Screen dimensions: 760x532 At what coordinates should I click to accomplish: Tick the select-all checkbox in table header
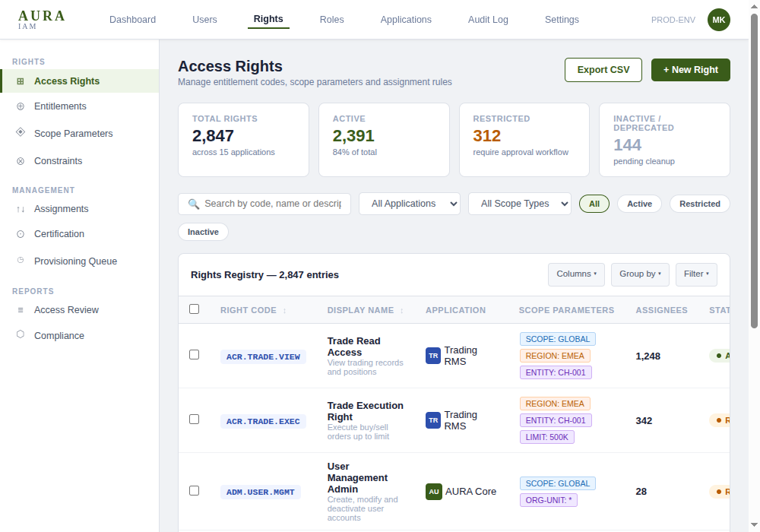point(194,309)
